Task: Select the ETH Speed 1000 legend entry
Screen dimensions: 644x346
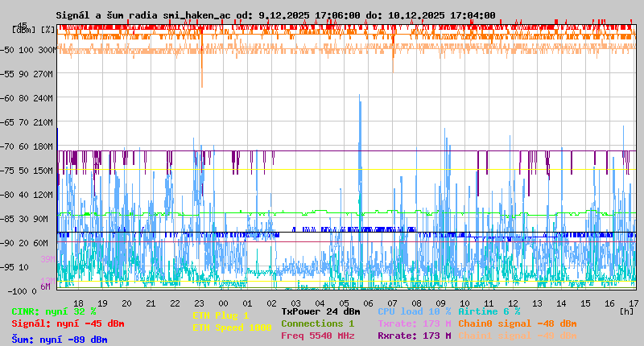Action: coord(232,327)
